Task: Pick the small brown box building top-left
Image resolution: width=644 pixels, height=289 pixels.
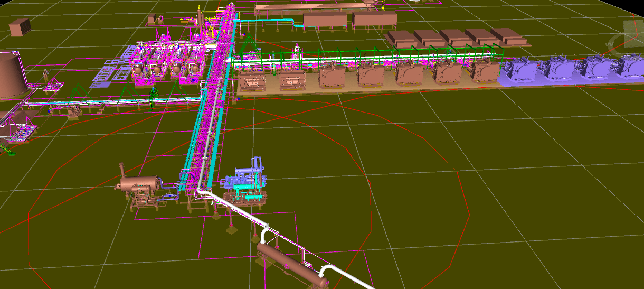Action: (x=20, y=26)
